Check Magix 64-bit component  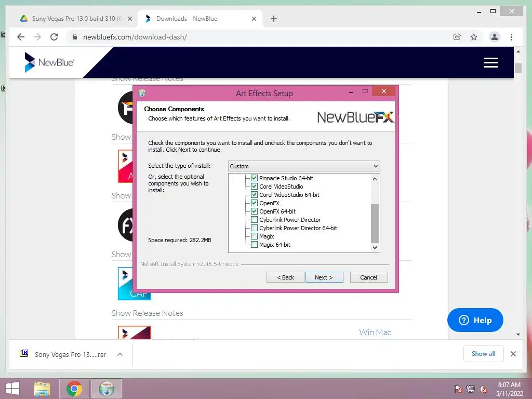254,245
